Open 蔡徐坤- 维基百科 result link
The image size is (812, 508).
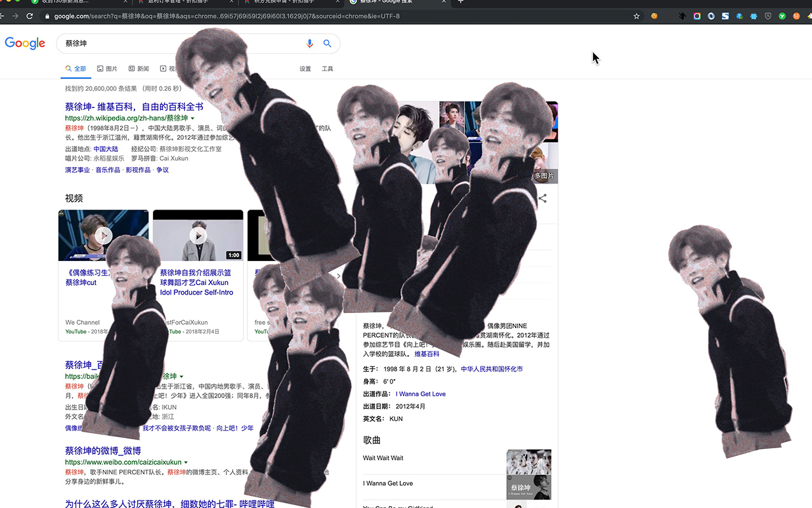(x=134, y=107)
